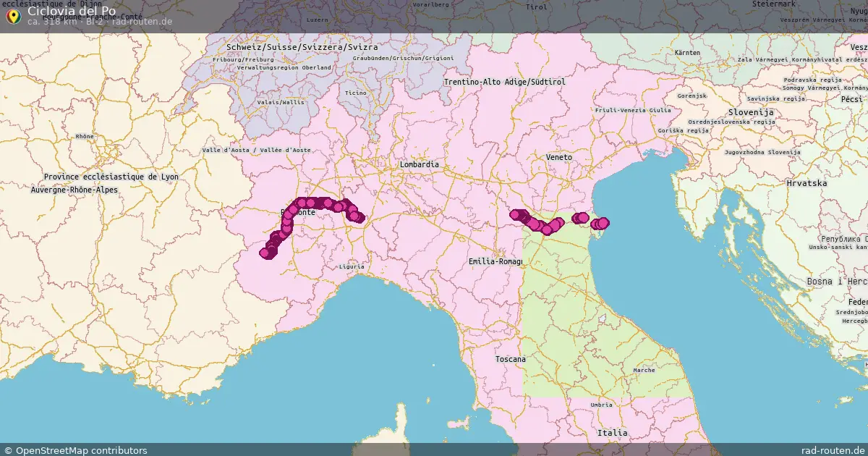Image resolution: width=868 pixels, height=456 pixels.
Task: Click the Emilia-Romag region label
Action: (x=495, y=261)
